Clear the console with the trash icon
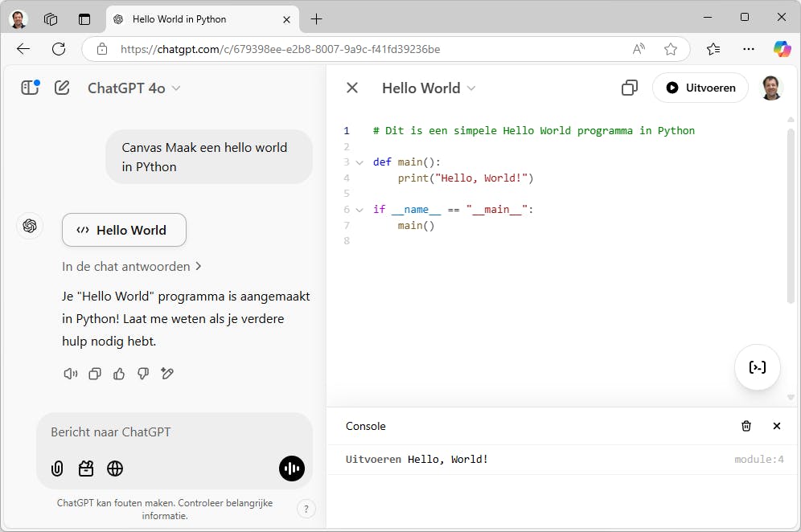This screenshot has height=532, width=801. 746,426
